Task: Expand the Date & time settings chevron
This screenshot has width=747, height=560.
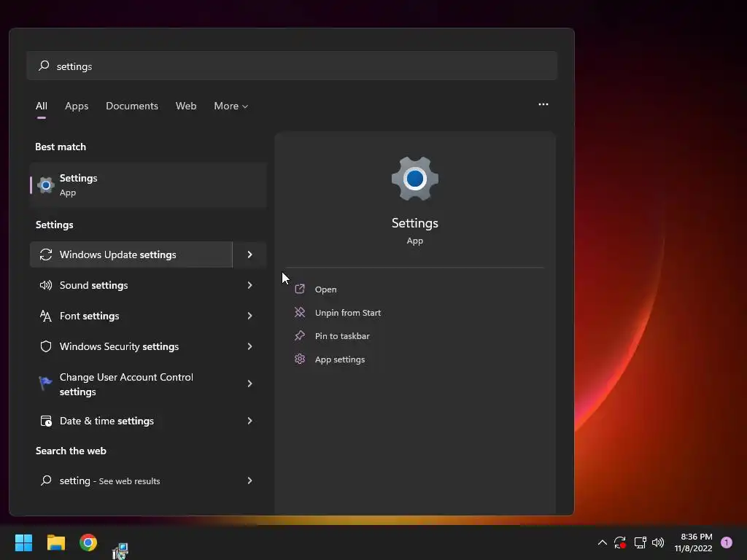Action: click(249, 421)
